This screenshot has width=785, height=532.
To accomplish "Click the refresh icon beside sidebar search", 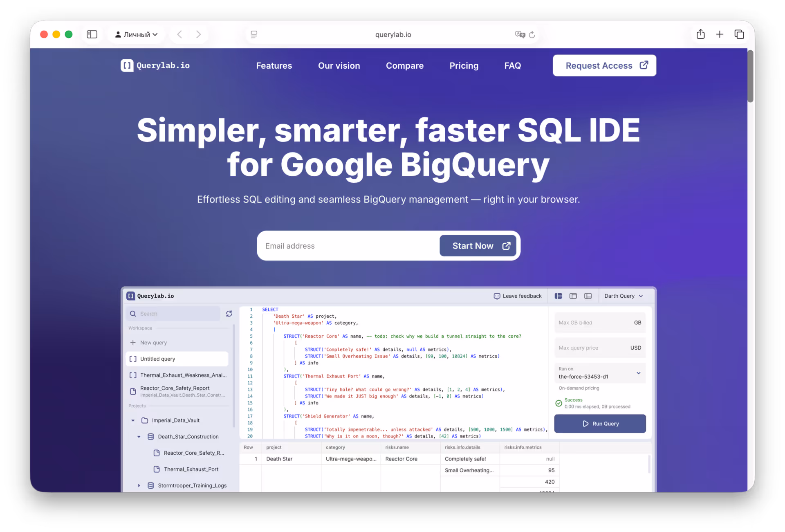I will coord(229,314).
